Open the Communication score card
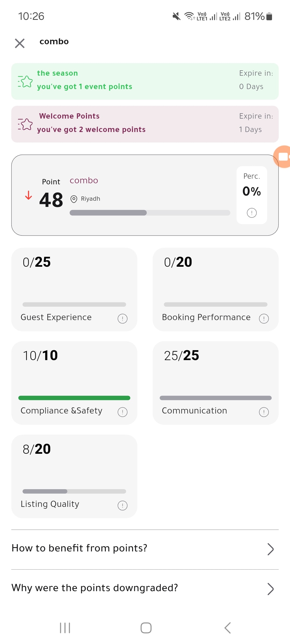 tap(216, 383)
